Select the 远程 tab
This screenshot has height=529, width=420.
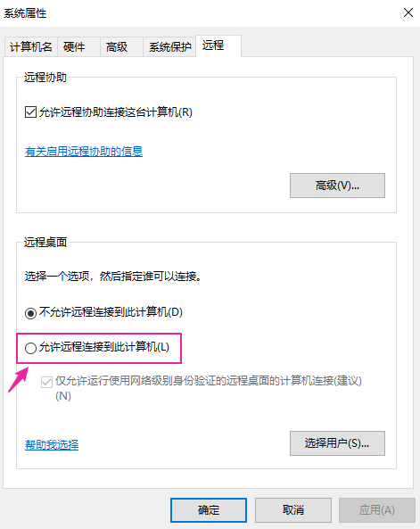[x=218, y=45]
